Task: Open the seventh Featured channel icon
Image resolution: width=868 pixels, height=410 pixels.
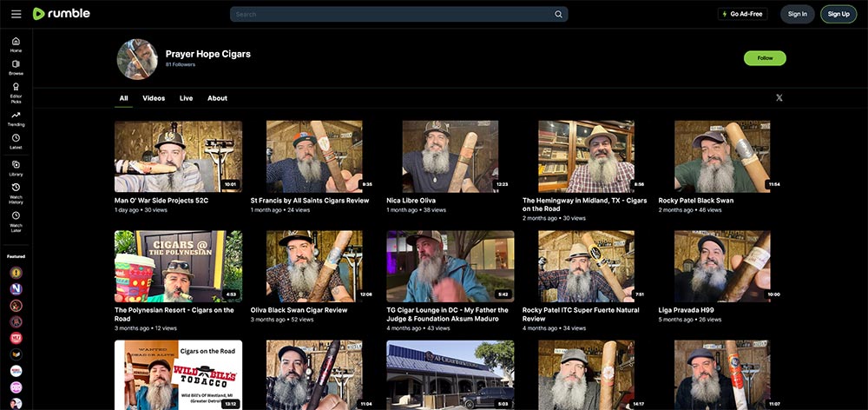Action: (16, 371)
